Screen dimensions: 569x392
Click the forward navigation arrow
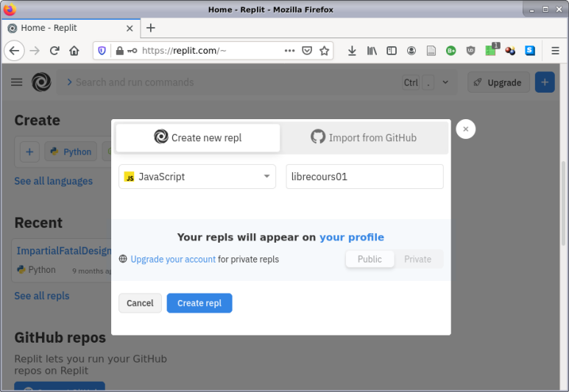click(35, 51)
